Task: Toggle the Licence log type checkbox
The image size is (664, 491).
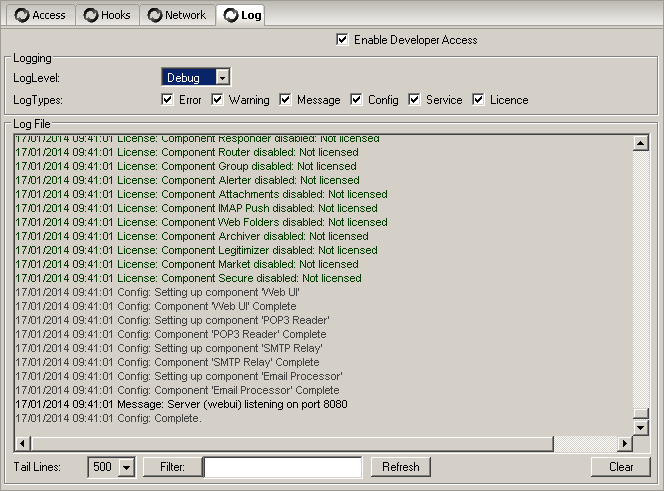Action: tap(479, 100)
